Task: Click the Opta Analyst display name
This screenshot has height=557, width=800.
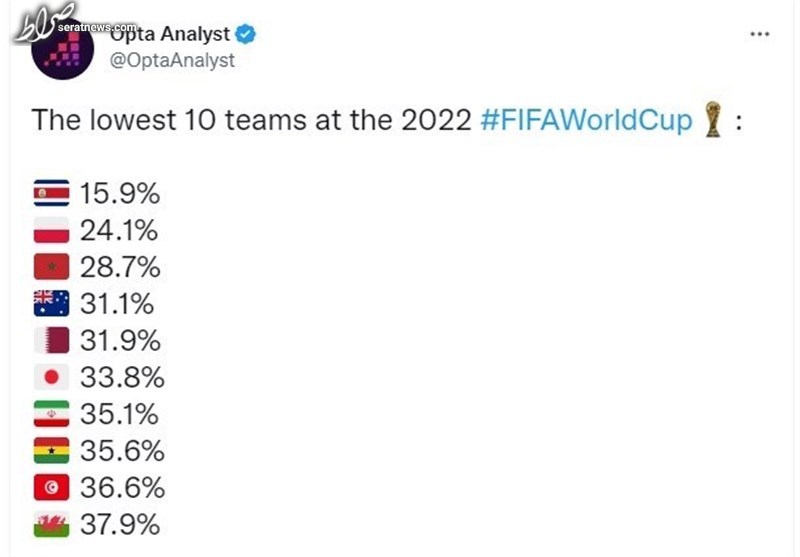Action: click(170, 34)
